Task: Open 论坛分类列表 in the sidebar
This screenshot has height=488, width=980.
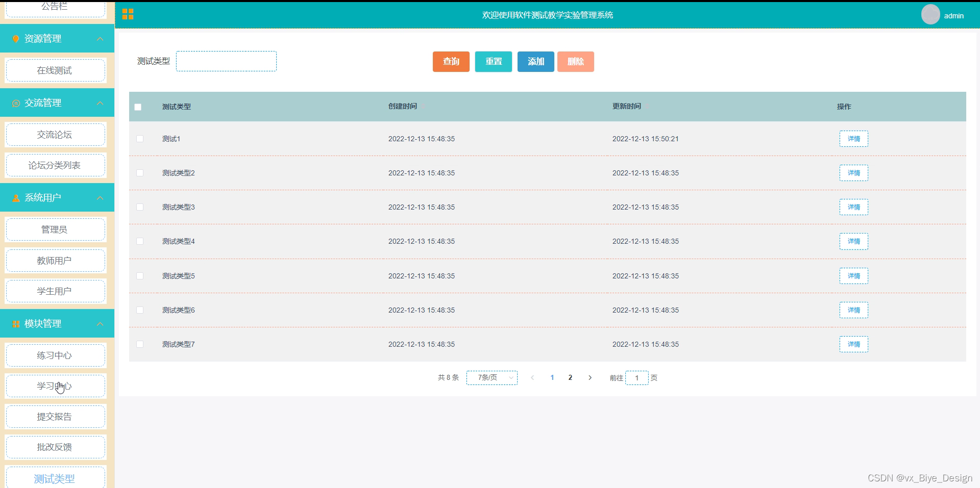Action: 55,165
